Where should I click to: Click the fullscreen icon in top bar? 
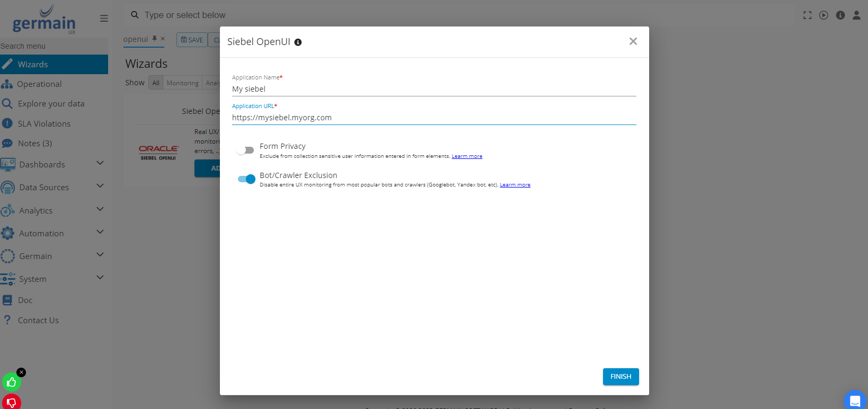[x=807, y=15]
